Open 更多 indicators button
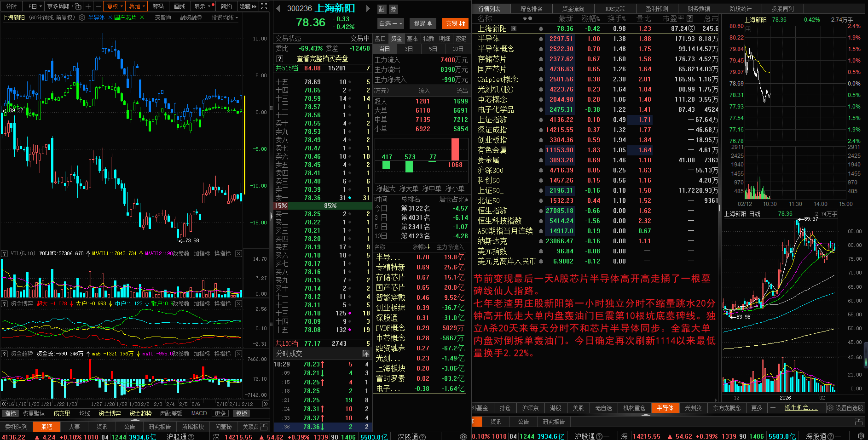 220,413
